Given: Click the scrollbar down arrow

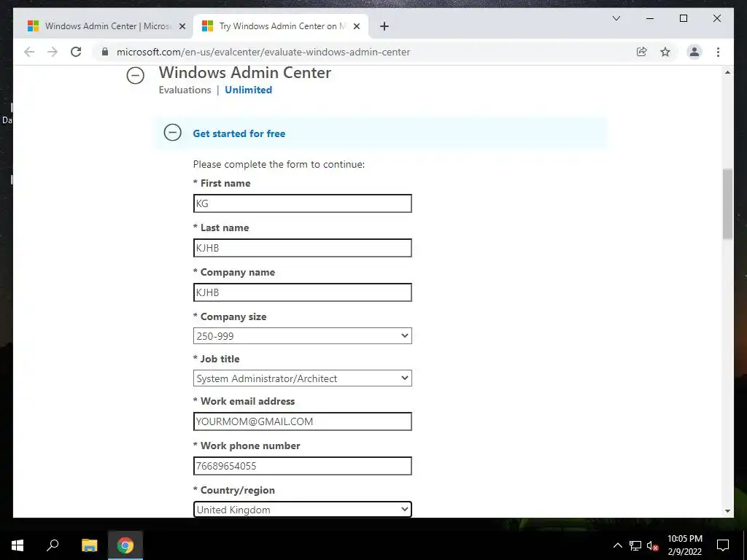Looking at the screenshot, I should [x=727, y=510].
